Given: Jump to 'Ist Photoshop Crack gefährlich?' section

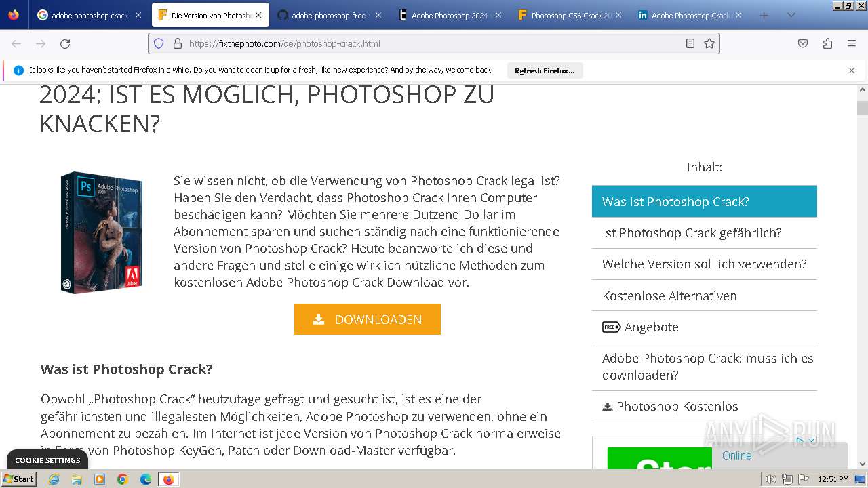Looking at the screenshot, I should pos(704,232).
